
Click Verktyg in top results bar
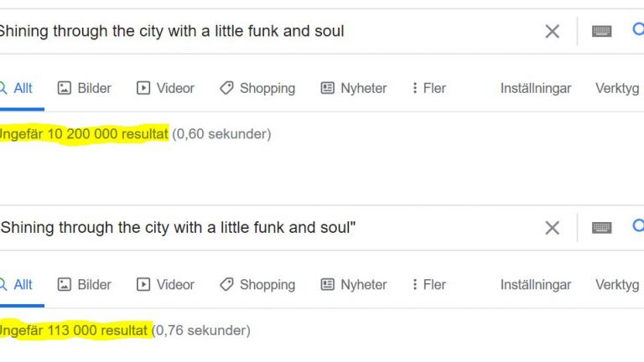617,88
